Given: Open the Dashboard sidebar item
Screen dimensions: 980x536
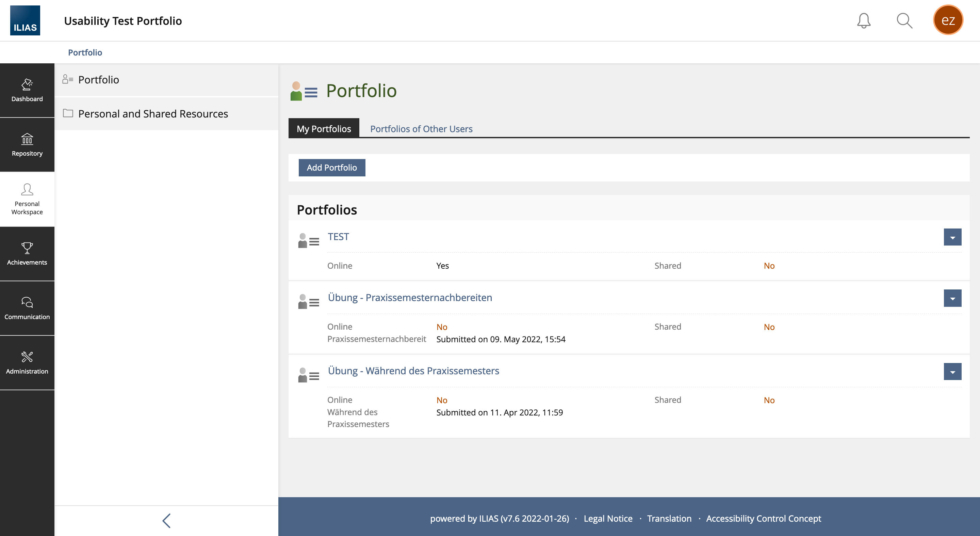Looking at the screenshot, I should (x=27, y=90).
